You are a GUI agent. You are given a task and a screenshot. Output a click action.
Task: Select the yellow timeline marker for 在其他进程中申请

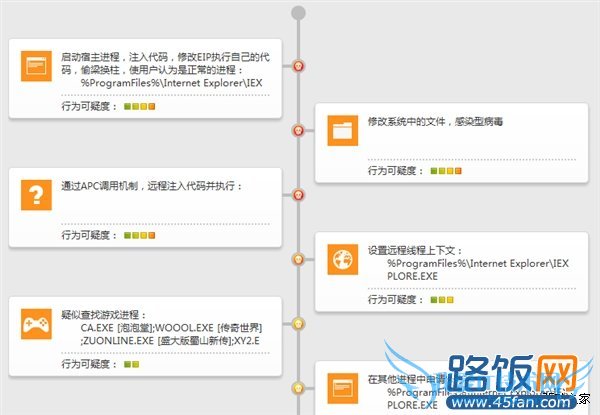pyautogui.click(x=298, y=388)
